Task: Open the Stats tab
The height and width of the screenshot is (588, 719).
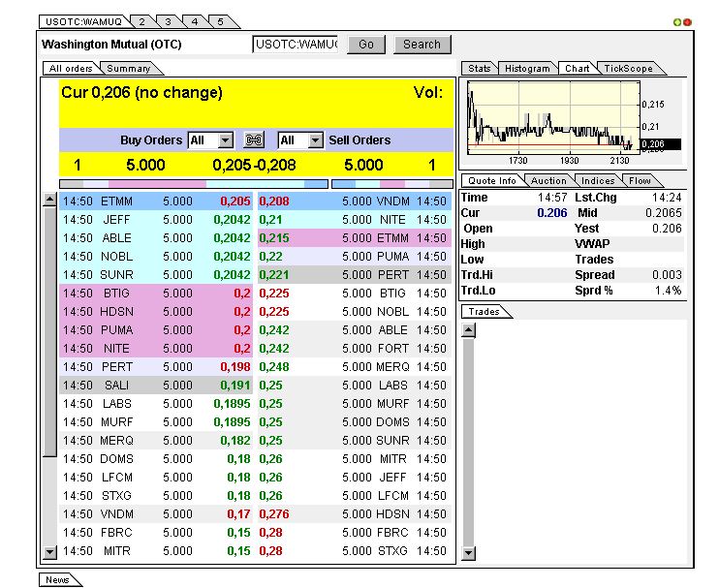Action: [x=480, y=68]
